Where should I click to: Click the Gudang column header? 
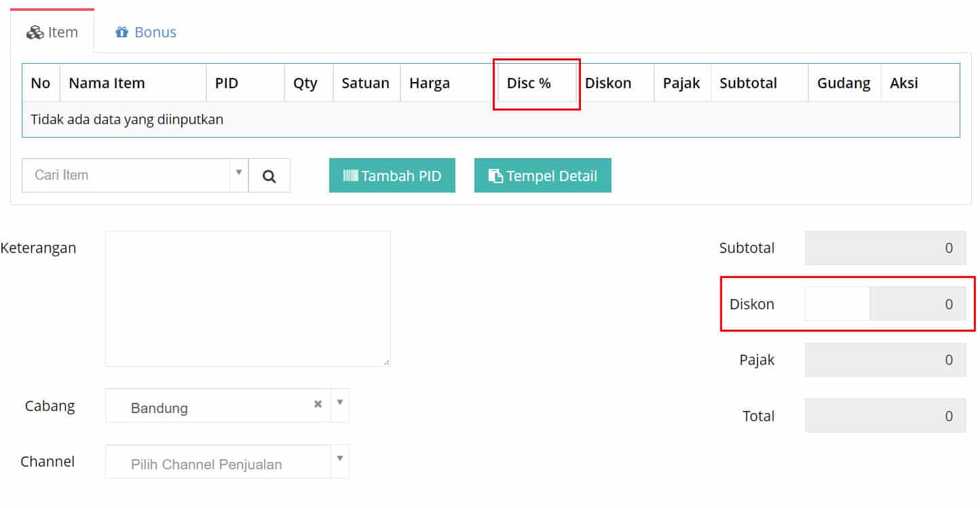click(x=844, y=83)
